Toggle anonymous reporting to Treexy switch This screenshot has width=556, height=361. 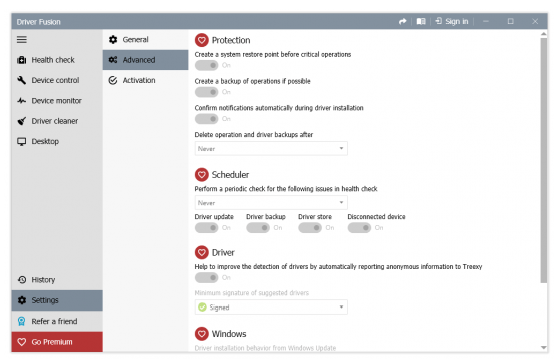coord(206,278)
